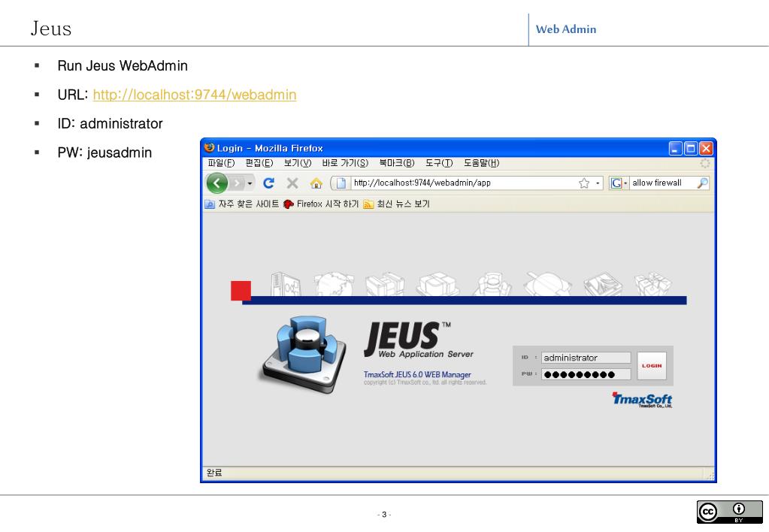Viewport: 769px width, 532px height.
Task: Open address bar history dropdown arrow
Action: coord(598,183)
